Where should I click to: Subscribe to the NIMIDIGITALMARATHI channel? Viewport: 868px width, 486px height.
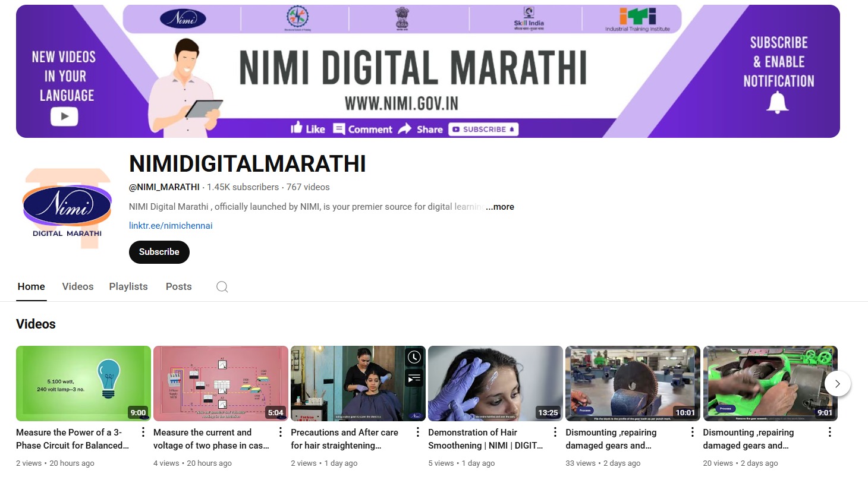(159, 252)
